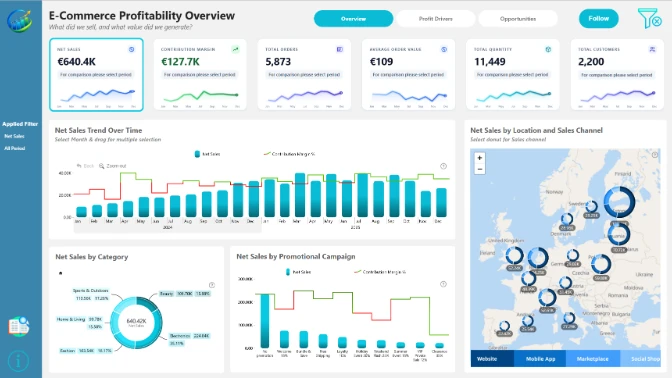Image resolution: width=672 pixels, height=378 pixels.
Task: Toggle Contribution Margin % legend in promotional chart
Action: [380, 272]
